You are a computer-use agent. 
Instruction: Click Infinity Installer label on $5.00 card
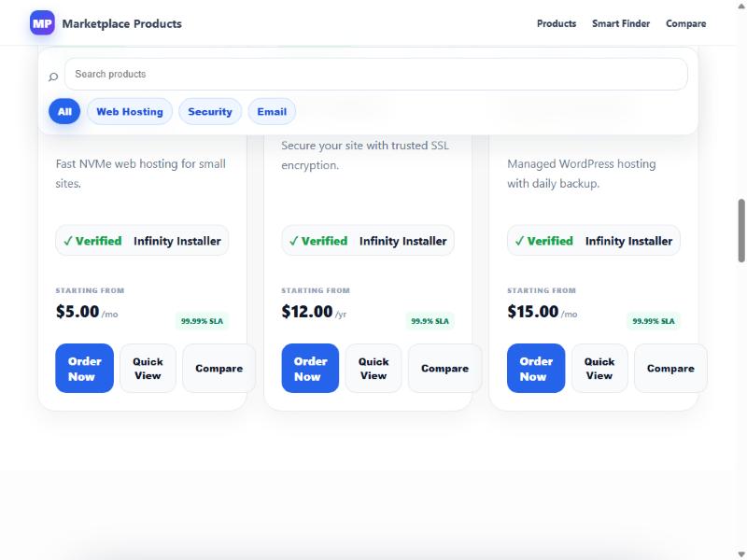pyautogui.click(x=177, y=241)
